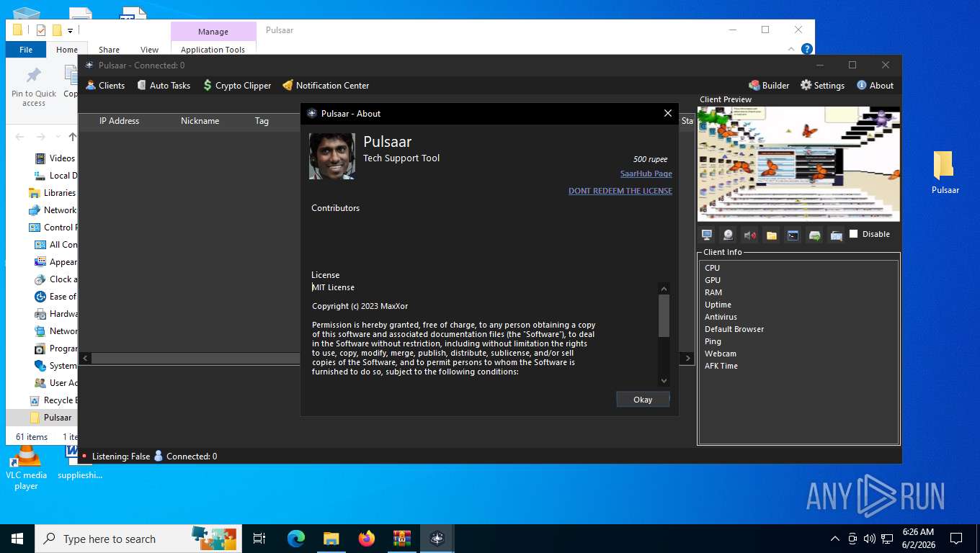Image resolution: width=980 pixels, height=553 pixels.
Task: Click the DONT REDEEM THE LICENSE link
Action: 620,191
